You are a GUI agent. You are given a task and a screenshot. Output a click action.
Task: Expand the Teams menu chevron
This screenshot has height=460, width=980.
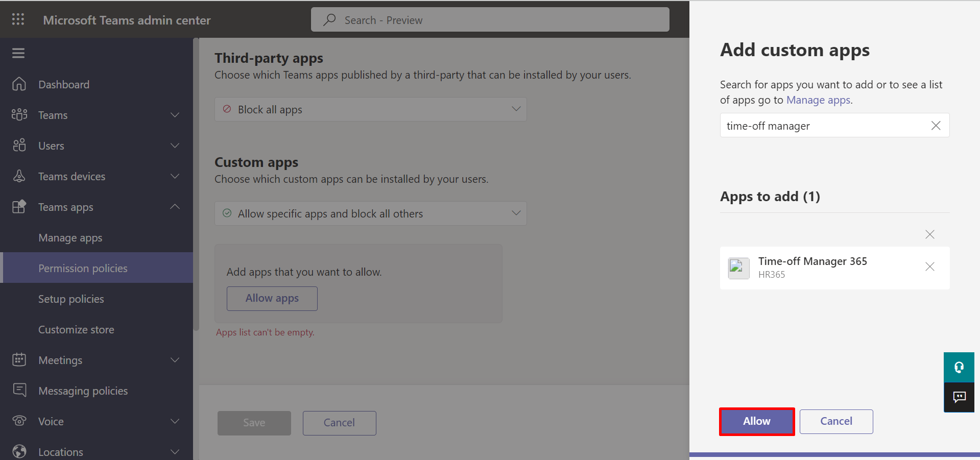tap(175, 115)
